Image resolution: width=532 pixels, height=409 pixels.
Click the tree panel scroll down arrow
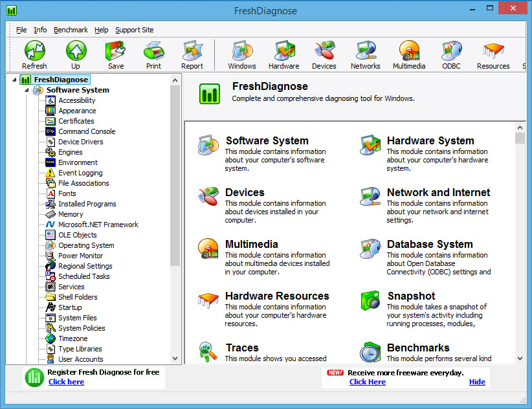(175, 359)
